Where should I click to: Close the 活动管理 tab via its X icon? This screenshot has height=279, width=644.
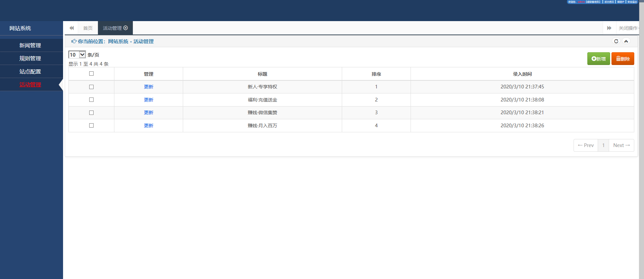126,28
